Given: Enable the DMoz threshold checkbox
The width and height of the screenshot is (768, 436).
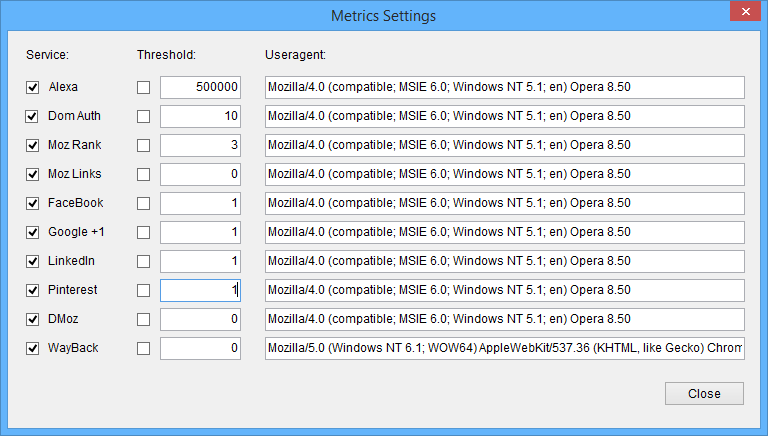Looking at the screenshot, I should pyautogui.click(x=144, y=320).
